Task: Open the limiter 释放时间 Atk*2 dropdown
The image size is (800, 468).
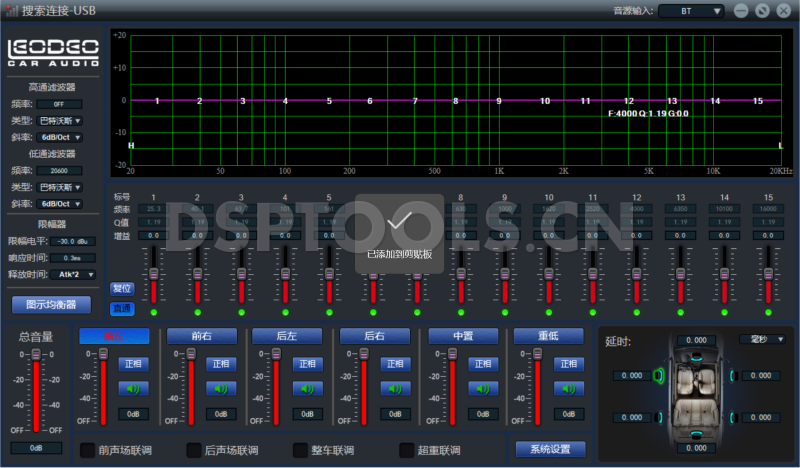Action: [x=77, y=274]
